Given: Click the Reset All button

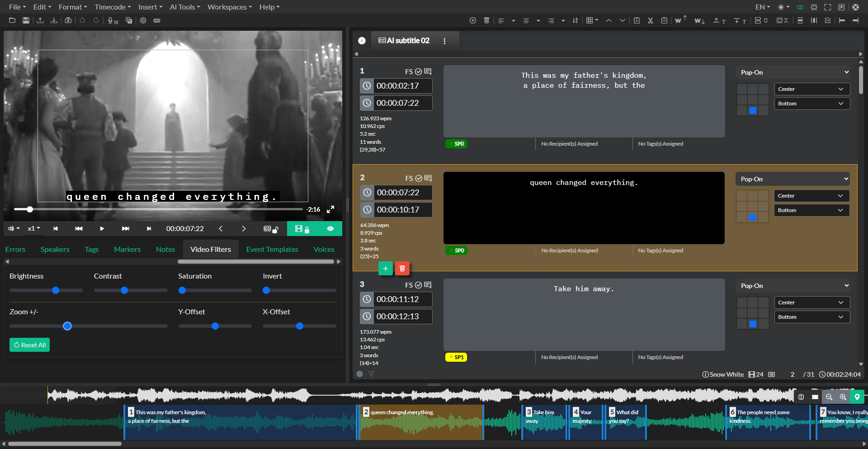Looking at the screenshot, I should 29,345.
